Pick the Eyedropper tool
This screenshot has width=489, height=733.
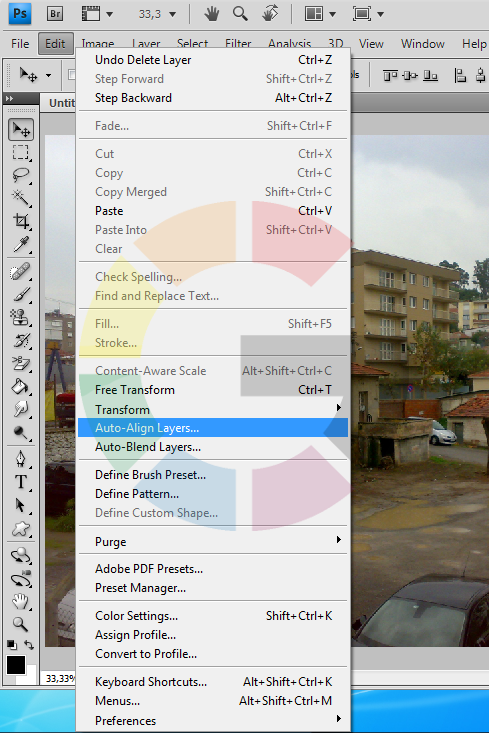pos(21,244)
